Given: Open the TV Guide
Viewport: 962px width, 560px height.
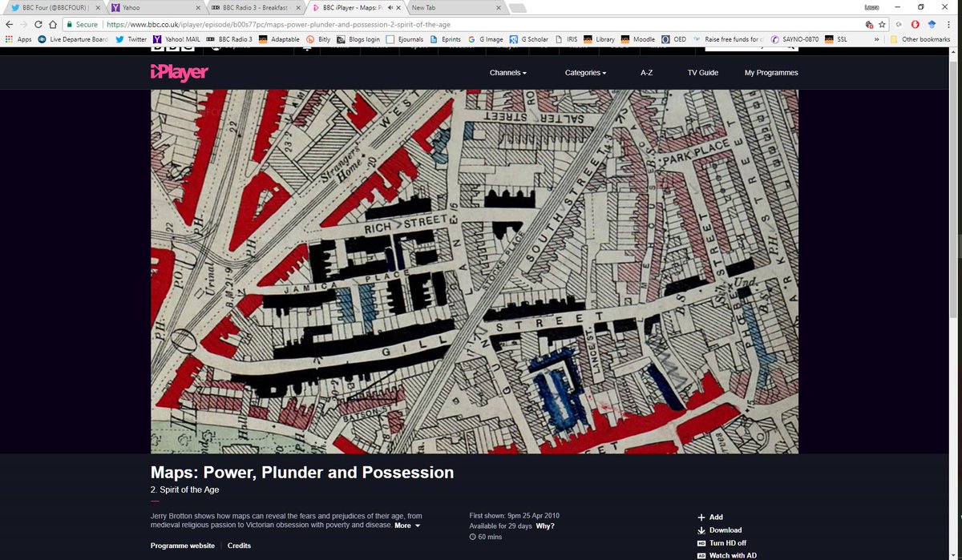Looking at the screenshot, I should pos(702,73).
